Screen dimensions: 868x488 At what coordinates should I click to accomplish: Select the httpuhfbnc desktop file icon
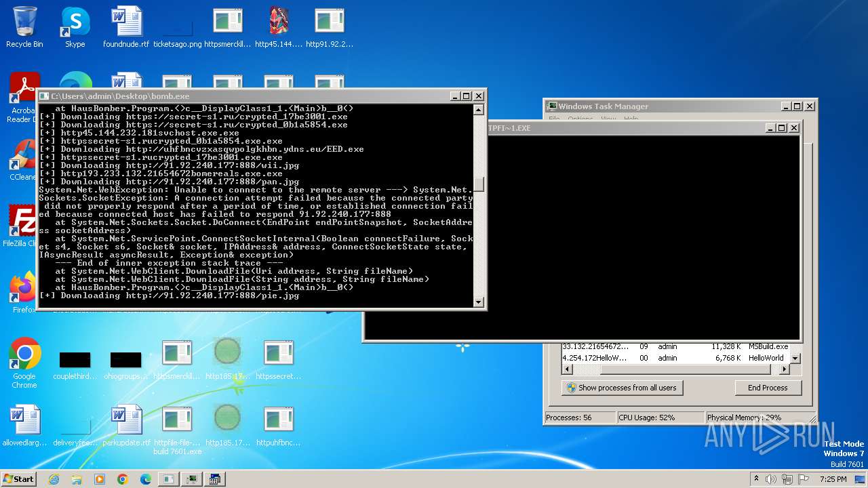(279, 426)
